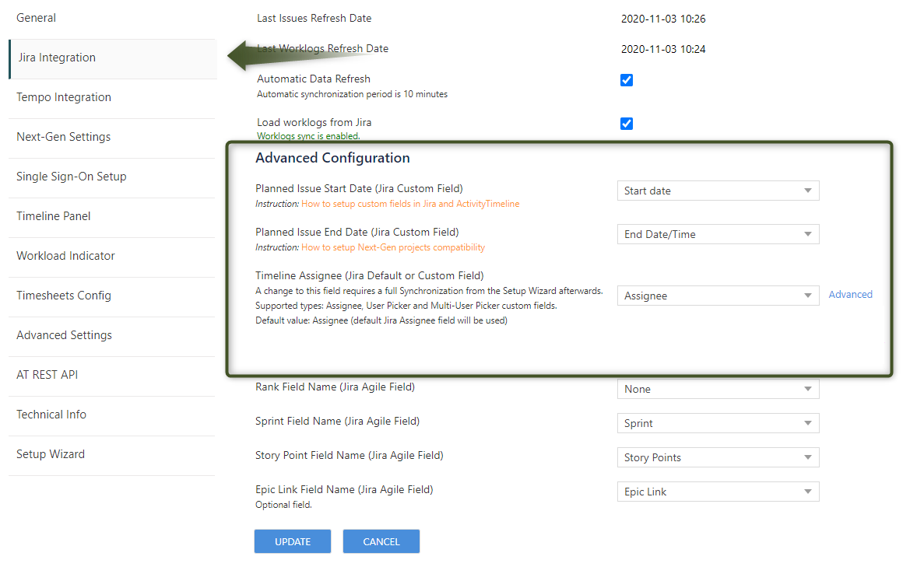This screenshot has width=924, height=567.
Task: Click Last Worklogs Refresh Date value 10:24
Action: (663, 50)
